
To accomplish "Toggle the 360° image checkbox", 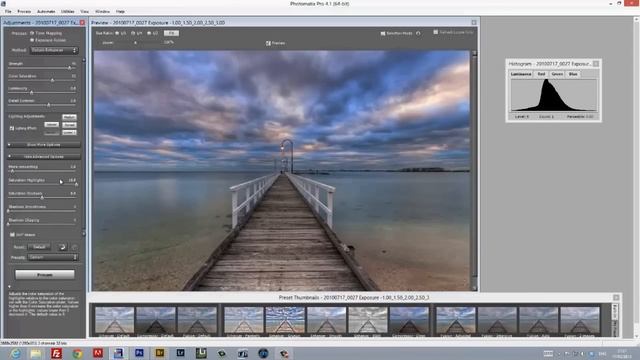I will click(x=12, y=235).
